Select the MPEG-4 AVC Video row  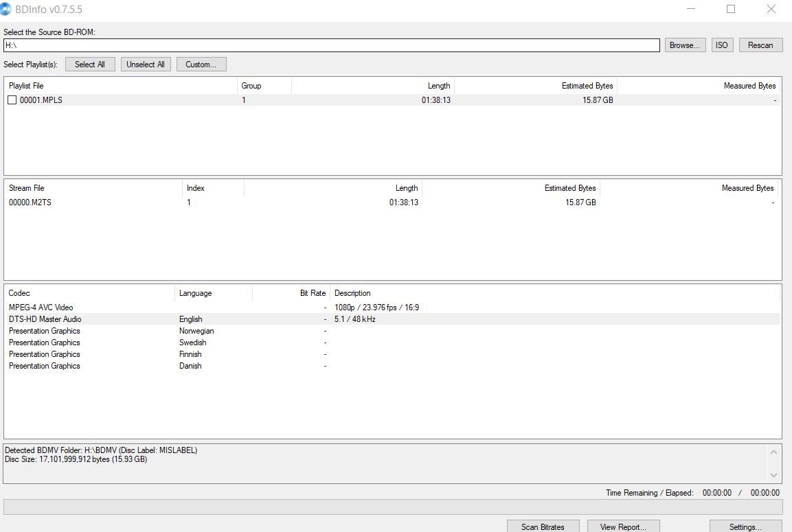[392, 308]
